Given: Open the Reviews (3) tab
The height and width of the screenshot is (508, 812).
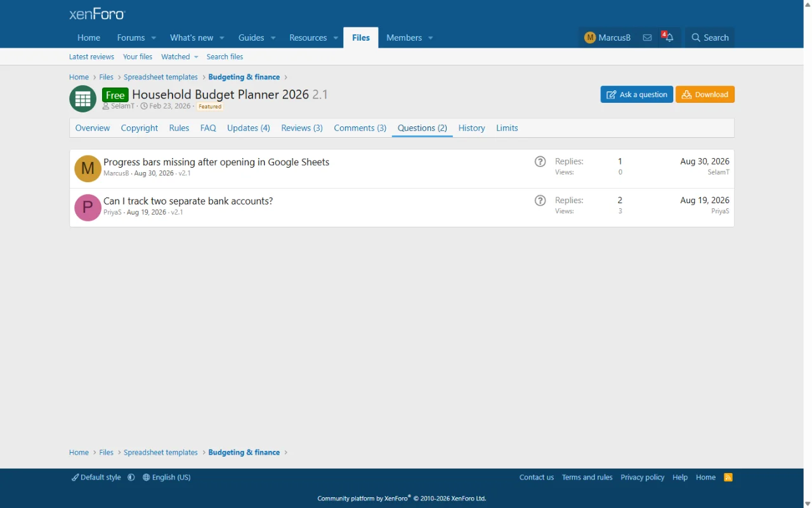Looking at the screenshot, I should click(302, 128).
